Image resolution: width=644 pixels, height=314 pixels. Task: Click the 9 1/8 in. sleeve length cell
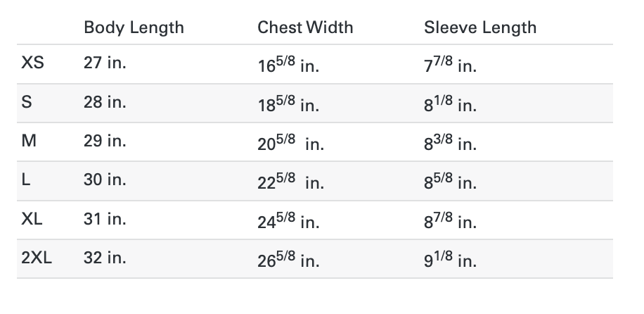(450, 259)
